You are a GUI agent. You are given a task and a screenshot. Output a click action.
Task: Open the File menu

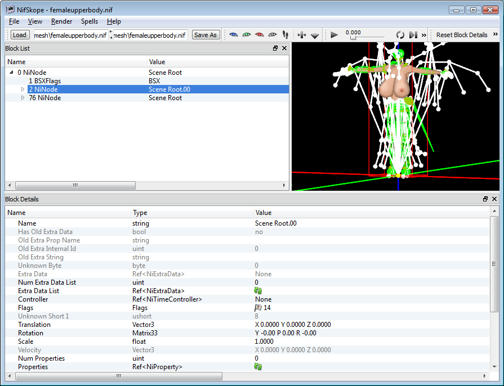pos(14,22)
